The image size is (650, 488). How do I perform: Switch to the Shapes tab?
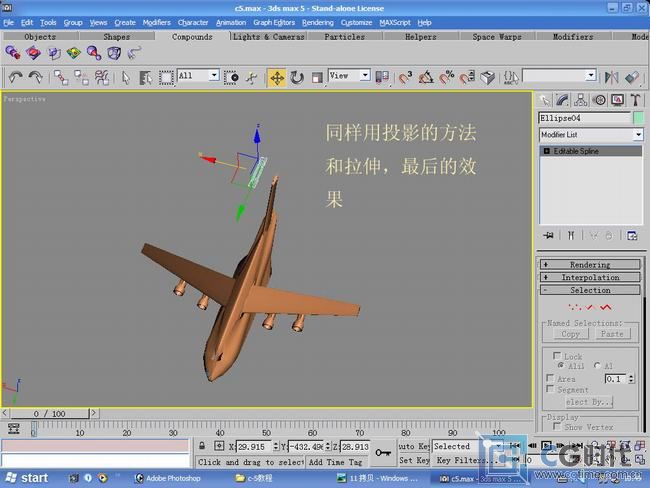point(116,37)
